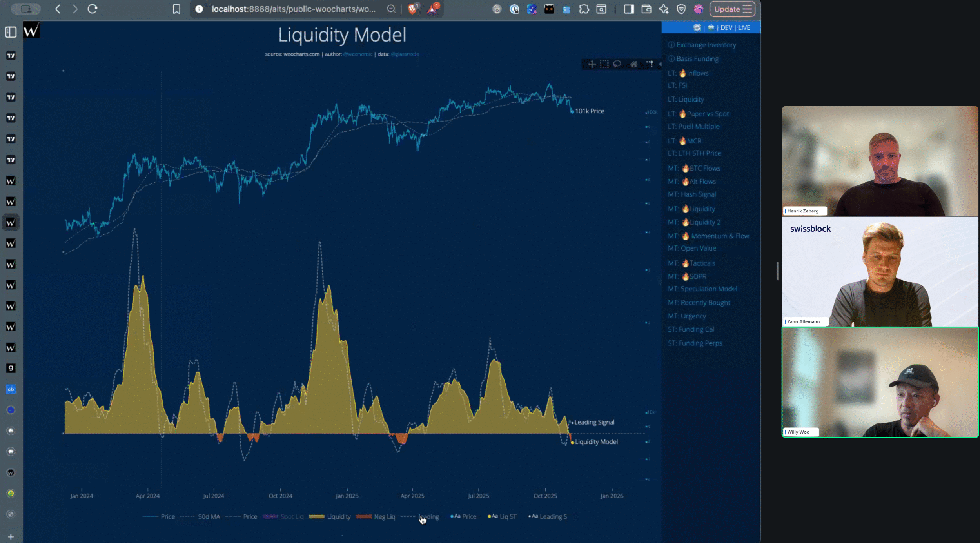Activate the box select chart tool
The width and height of the screenshot is (980, 543).
[604, 64]
